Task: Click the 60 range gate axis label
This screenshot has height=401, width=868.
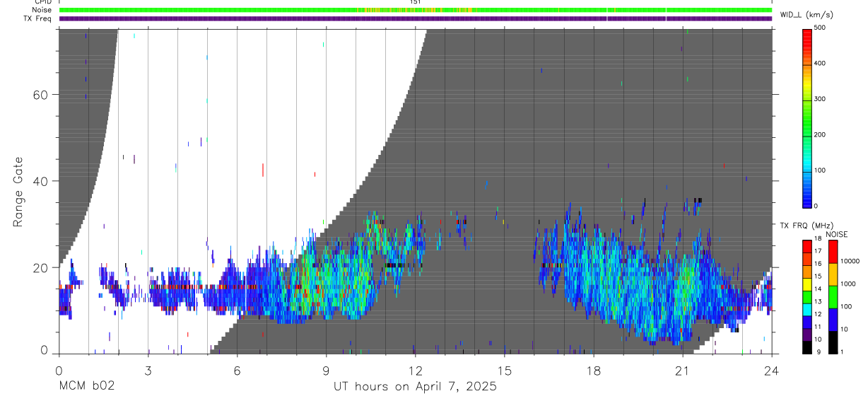Action: click(41, 95)
